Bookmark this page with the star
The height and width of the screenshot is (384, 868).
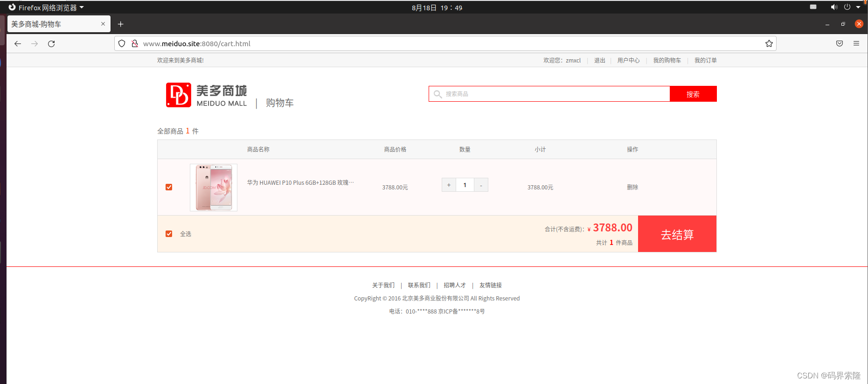click(769, 43)
